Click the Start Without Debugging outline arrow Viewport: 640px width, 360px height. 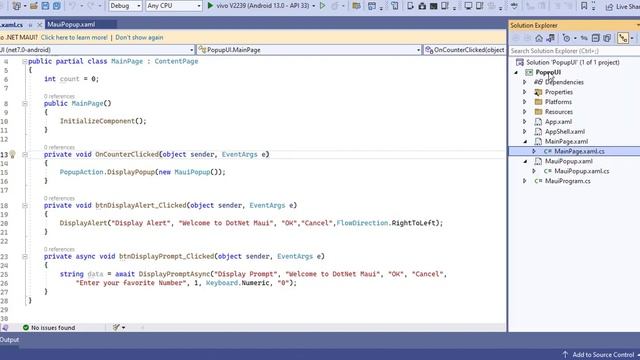[x=322, y=6]
